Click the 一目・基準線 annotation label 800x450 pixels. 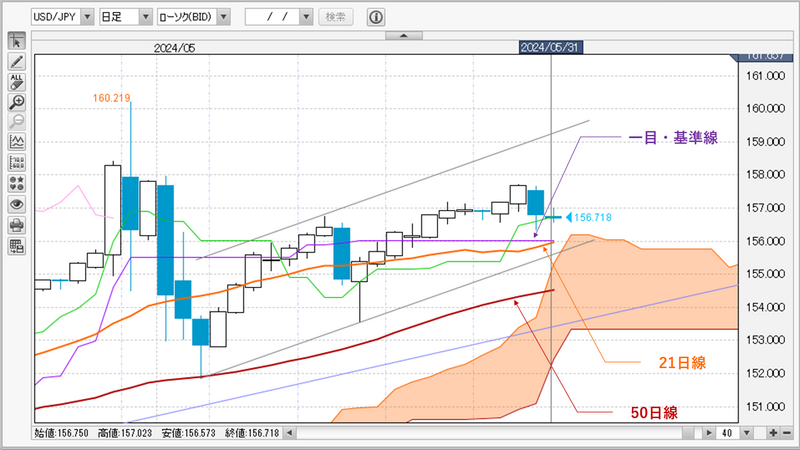(x=673, y=137)
